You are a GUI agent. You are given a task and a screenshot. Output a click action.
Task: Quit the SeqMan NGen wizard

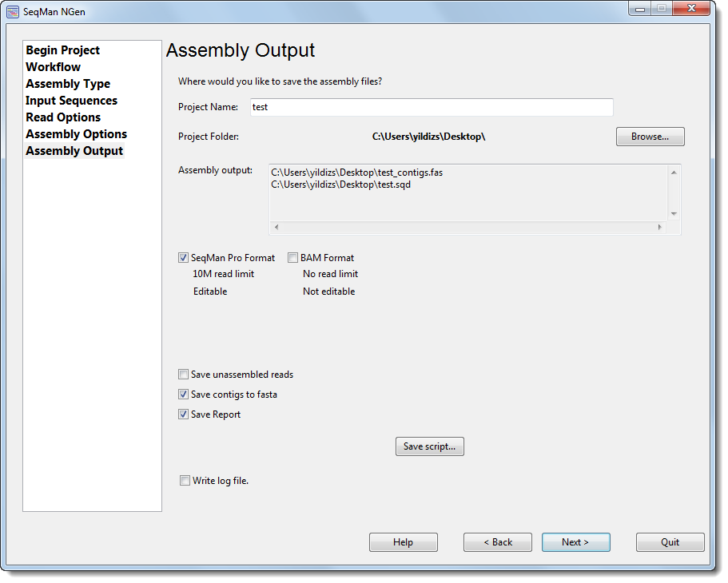[x=670, y=542]
